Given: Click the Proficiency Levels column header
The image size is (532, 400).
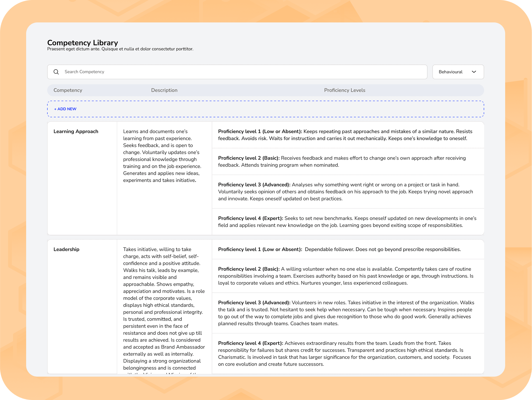Looking at the screenshot, I should coord(344,90).
